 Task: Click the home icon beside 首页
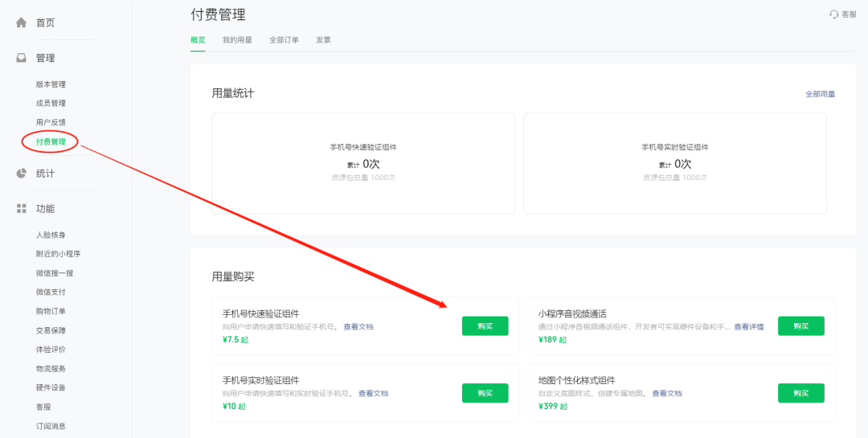(x=21, y=23)
